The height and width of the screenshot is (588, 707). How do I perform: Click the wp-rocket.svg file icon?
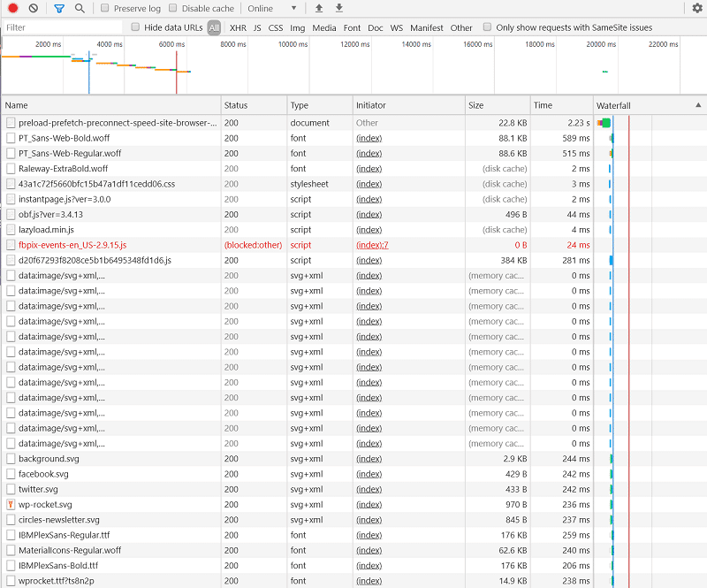11,504
